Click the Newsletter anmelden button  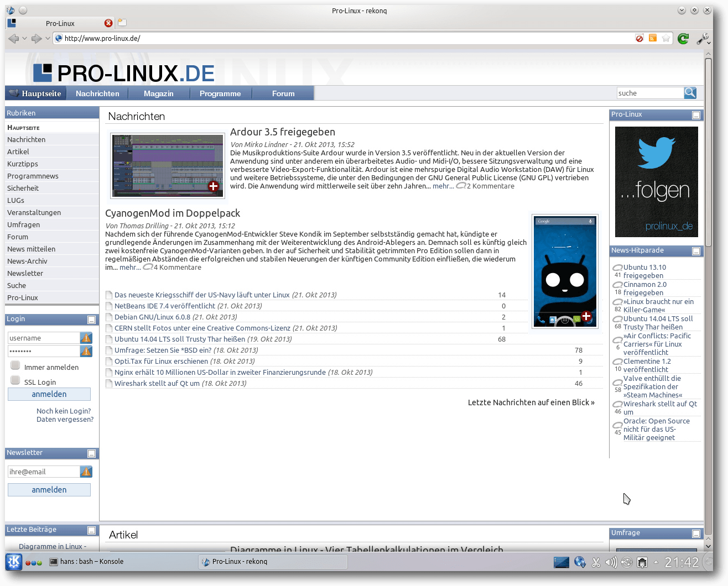[x=49, y=490]
